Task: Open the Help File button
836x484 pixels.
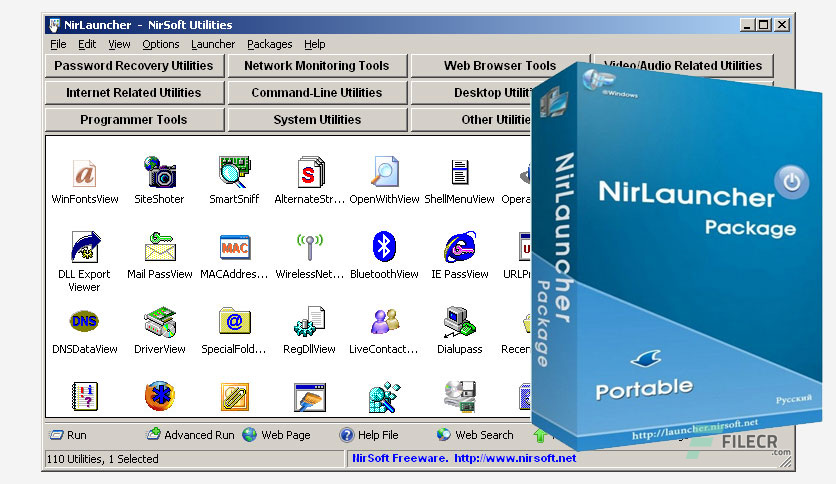Action: click(x=369, y=435)
